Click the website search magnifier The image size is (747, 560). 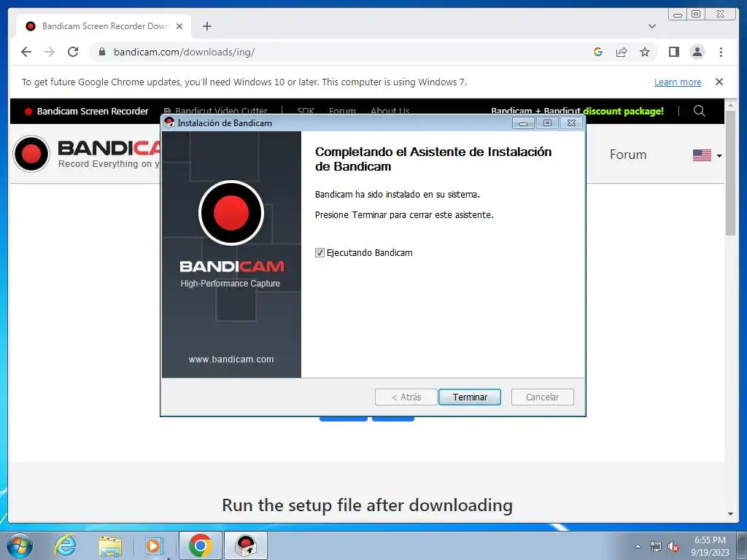[x=700, y=111]
